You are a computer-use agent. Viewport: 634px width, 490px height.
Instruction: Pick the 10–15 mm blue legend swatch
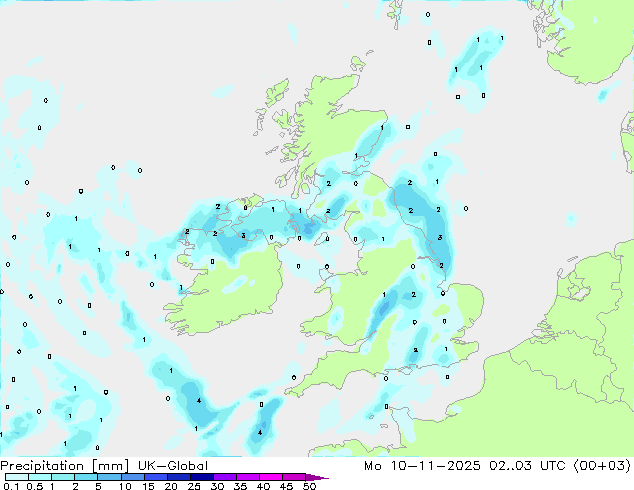[x=132, y=477]
